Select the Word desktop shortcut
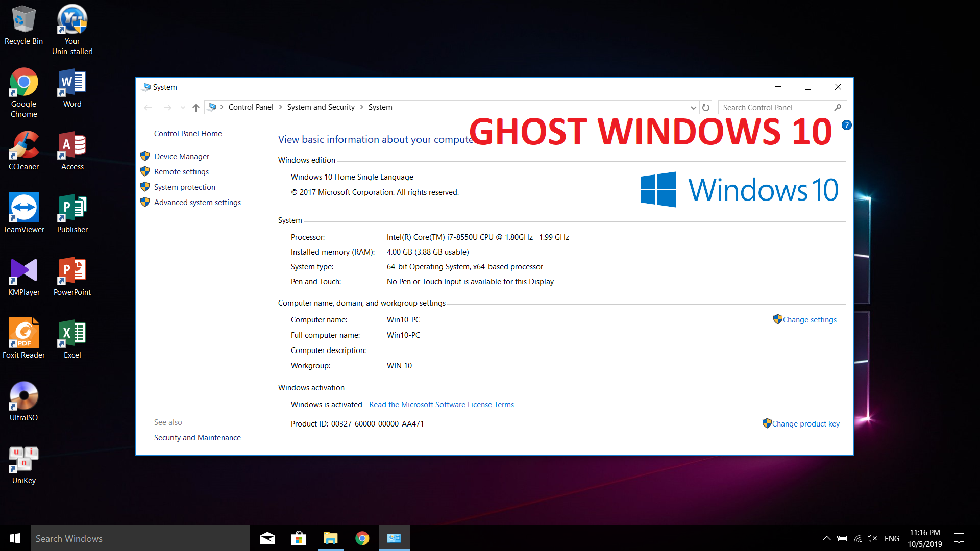980x551 pixels. point(72,88)
